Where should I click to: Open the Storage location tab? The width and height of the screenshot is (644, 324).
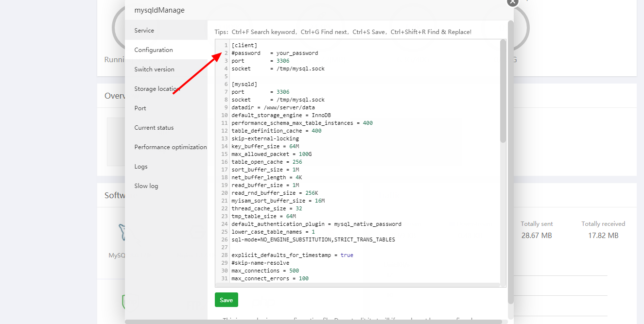pyautogui.click(x=157, y=89)
